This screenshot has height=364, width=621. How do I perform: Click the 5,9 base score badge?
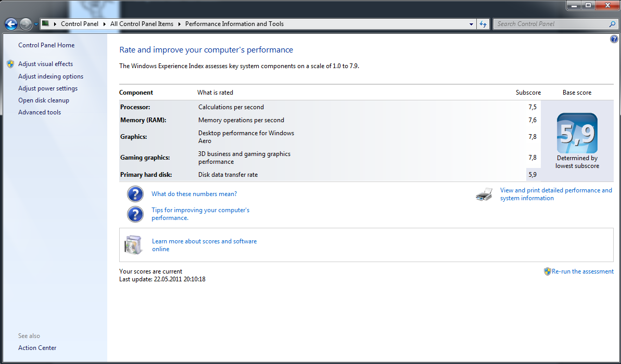point(577,133)
